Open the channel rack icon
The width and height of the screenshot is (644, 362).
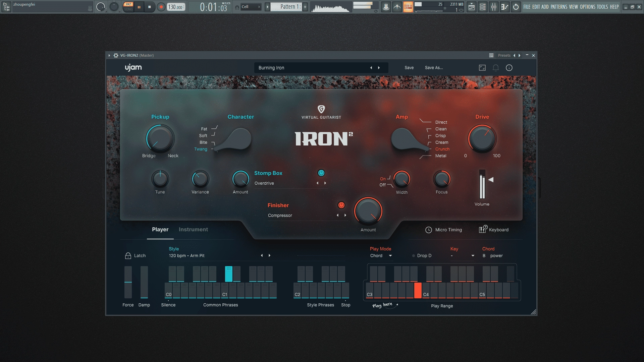click(x=483, y=7)
